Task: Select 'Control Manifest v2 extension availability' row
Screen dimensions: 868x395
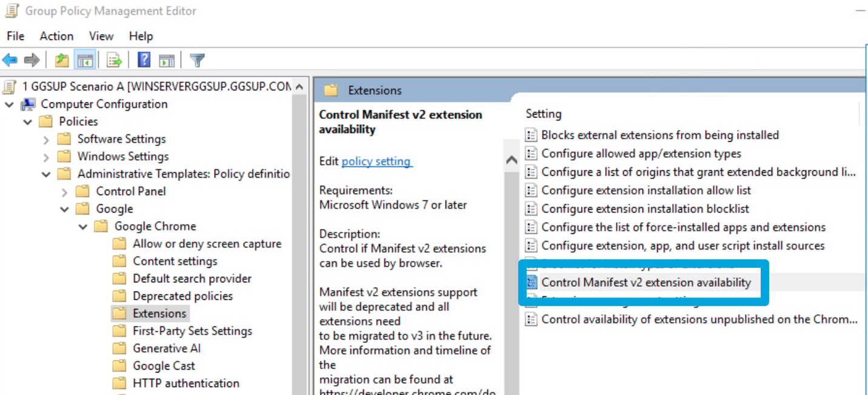Action: 646,282
